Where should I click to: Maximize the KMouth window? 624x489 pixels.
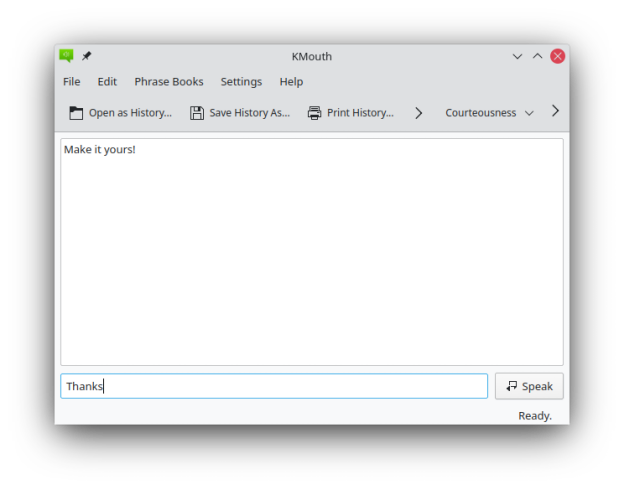click(x=537, y=56)
